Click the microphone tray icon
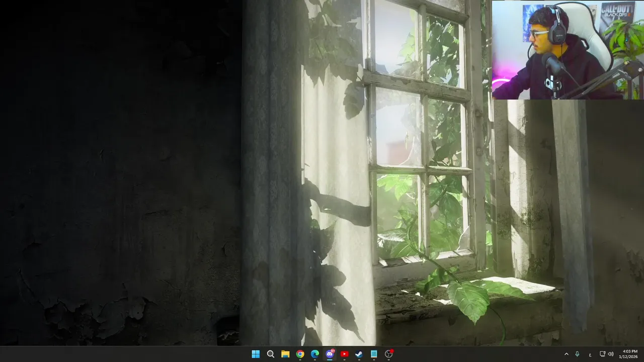This screenshot has height=362, width=644. tap(577, 354)
